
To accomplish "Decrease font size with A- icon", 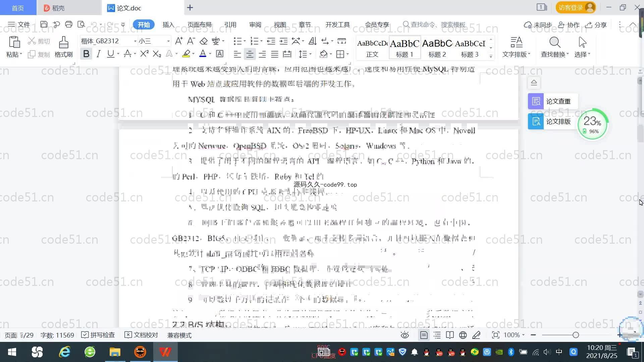I will point(191,41).
